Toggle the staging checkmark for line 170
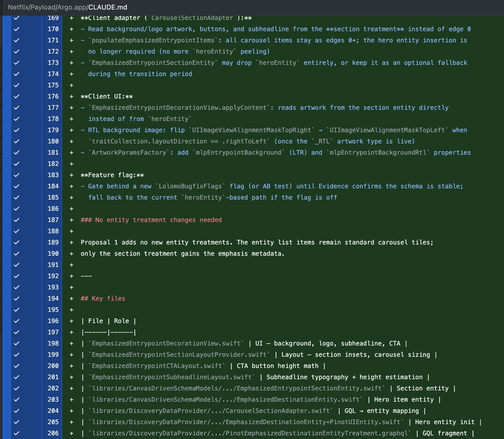 point(17,29)
